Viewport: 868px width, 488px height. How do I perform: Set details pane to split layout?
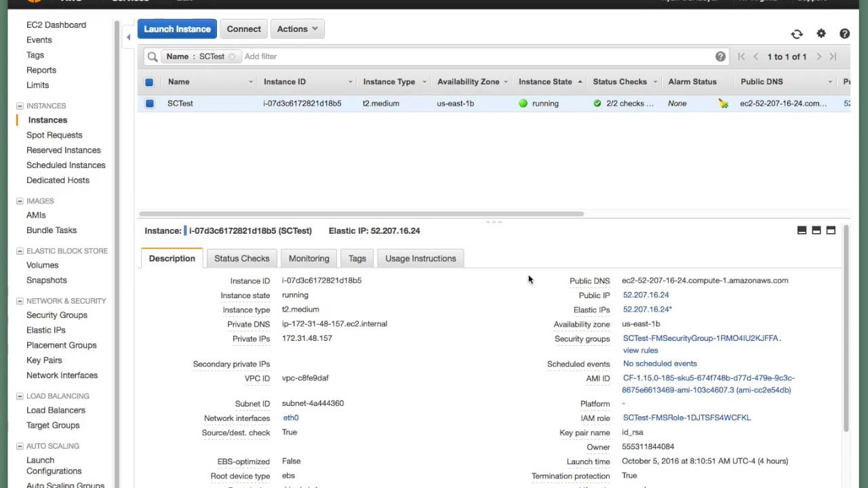click(x=816, y=230)
